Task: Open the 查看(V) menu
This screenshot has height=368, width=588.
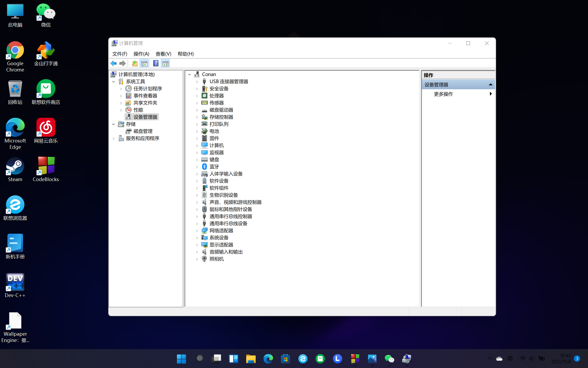Action: click(x=163, y=54)
